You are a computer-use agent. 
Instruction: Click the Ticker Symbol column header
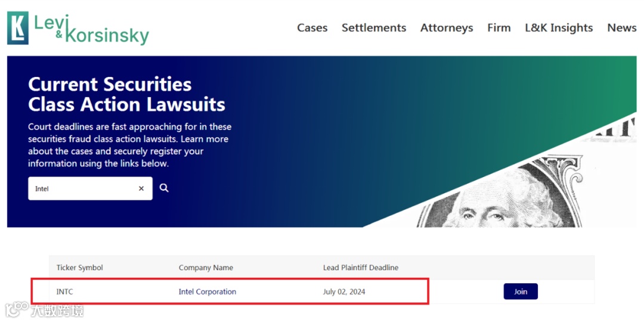[80, 268]
